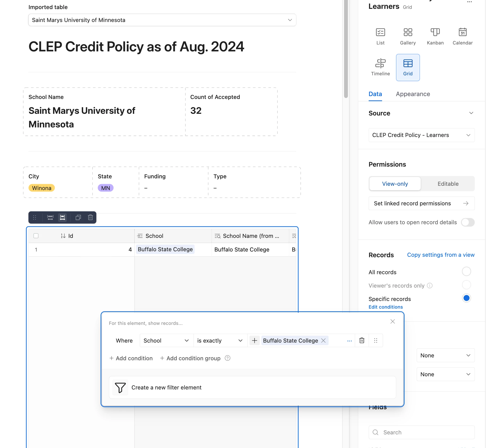Click Create a new filter element
Image resolution: width=486 pixels, height=448 pixels.
click(252, 387)
